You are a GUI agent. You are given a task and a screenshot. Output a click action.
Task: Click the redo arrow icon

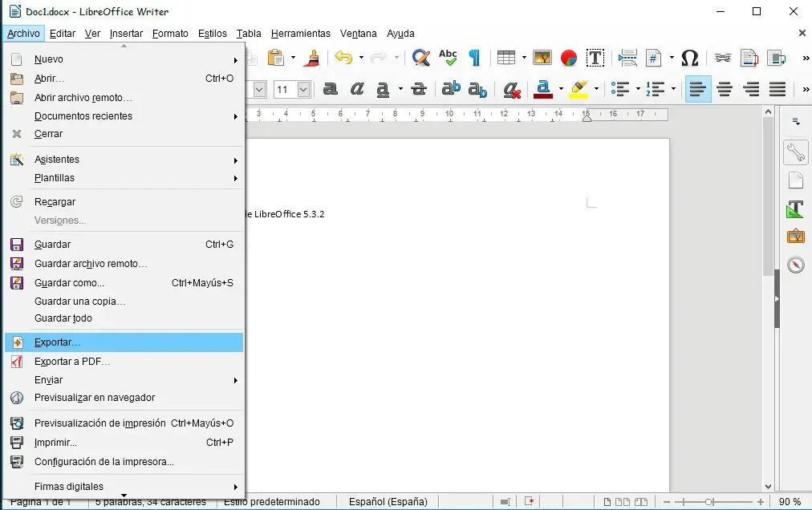click(379, 58)
